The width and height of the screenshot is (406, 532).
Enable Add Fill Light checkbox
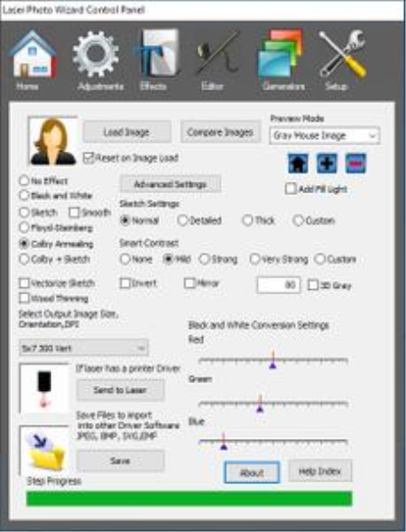[x=291, y=189]
